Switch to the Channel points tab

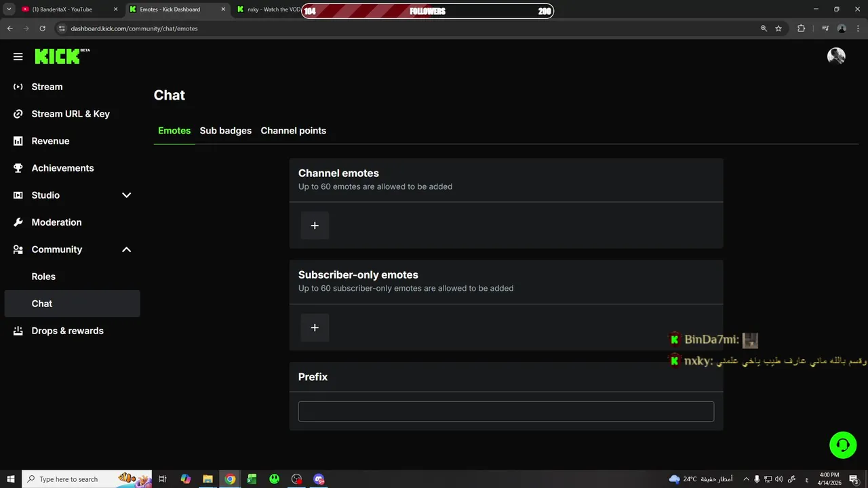coord(294,131)
